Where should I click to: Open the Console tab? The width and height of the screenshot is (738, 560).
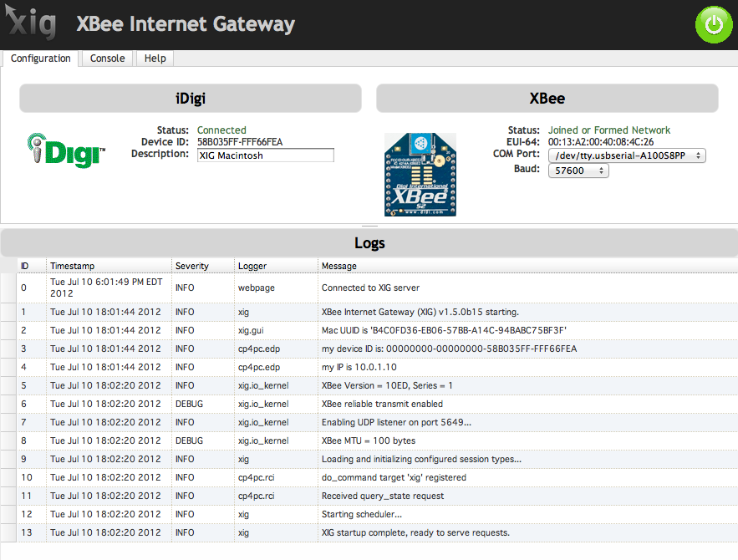click(107, 59)
